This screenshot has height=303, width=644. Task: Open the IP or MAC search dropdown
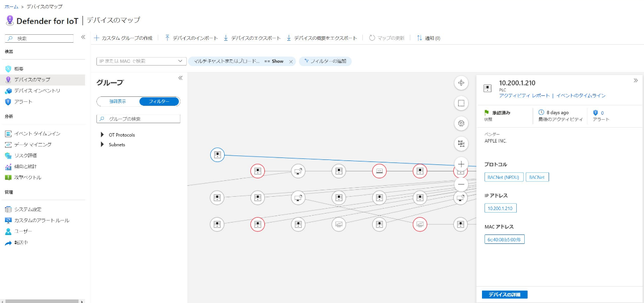180,61
